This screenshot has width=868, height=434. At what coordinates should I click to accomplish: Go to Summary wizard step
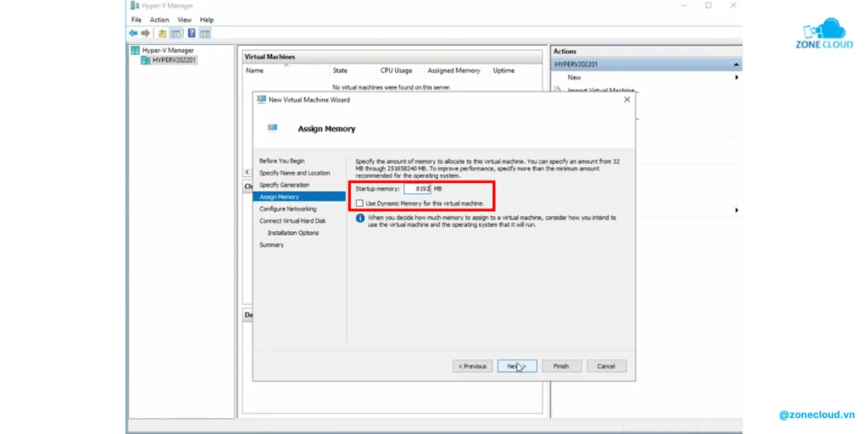[x=271, y=245]
